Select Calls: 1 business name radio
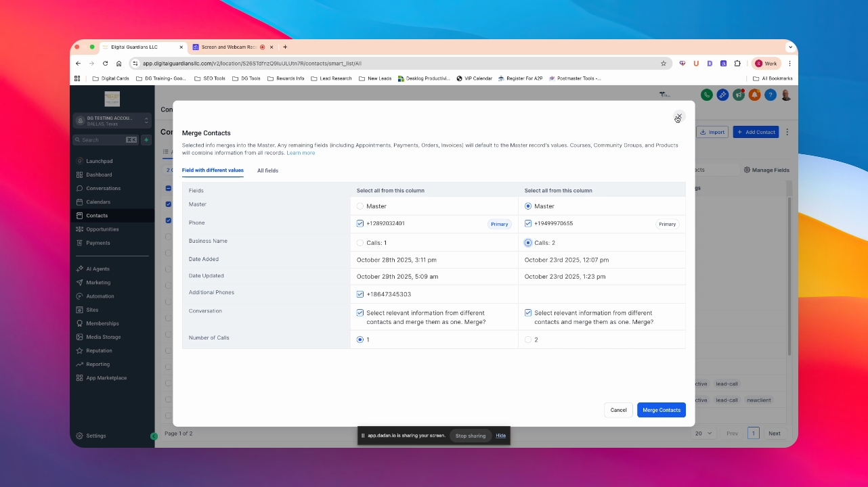The height and width of the screenshot is (487, 868). (360, 242)
